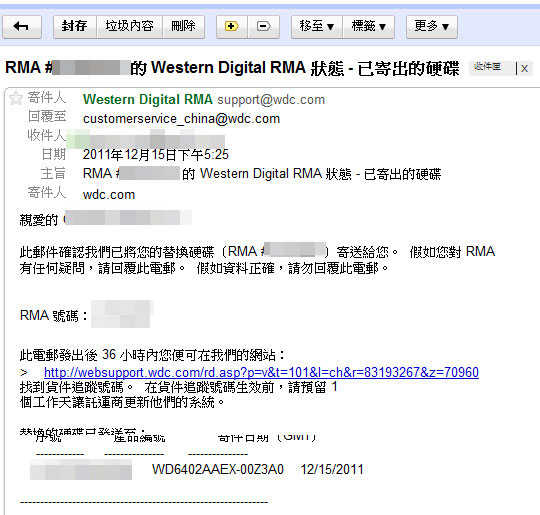Screen dimensions: 540x515
Task: Click the date 2011年12月15日 field
Action: [156, 155]
